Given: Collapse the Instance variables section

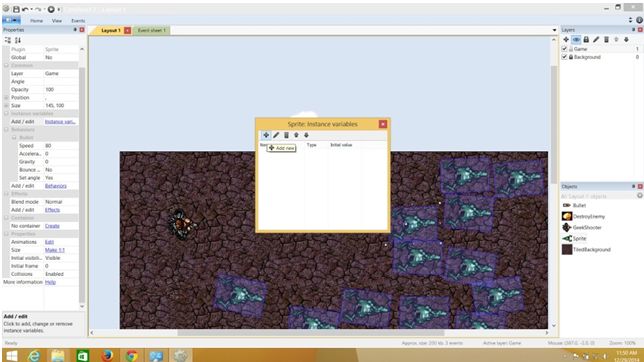Looking at the screenshot, I should coord(6,113).
